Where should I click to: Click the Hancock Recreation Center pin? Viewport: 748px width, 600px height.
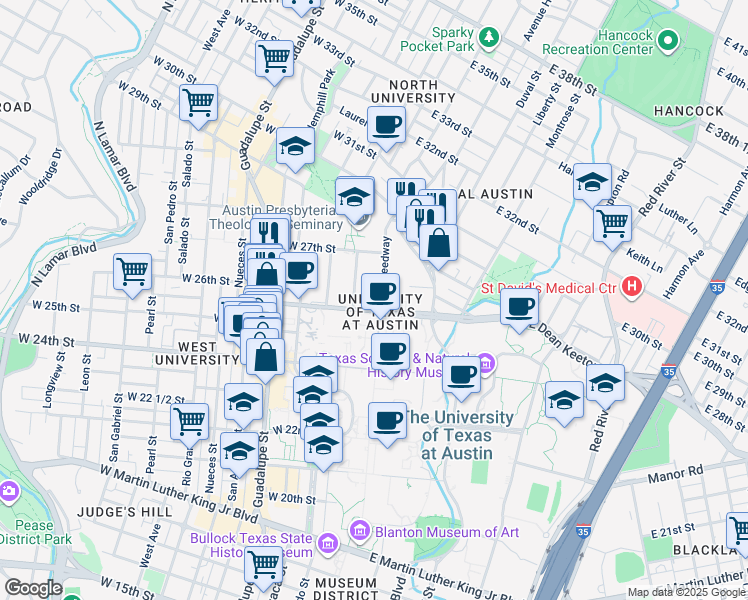click(668, 41)
